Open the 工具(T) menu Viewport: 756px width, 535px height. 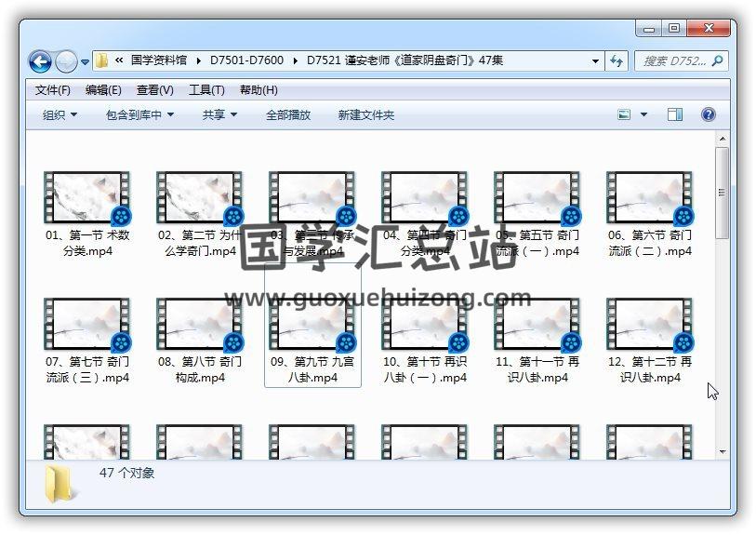point(206,90)
